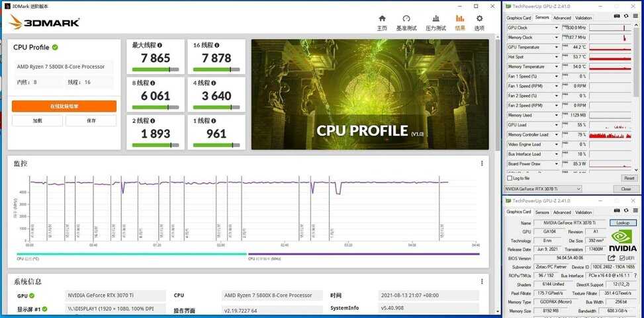Click the Lookup button in GPU-Z
644x318 pixels.
pyautogui.click(x=623, y=223)
